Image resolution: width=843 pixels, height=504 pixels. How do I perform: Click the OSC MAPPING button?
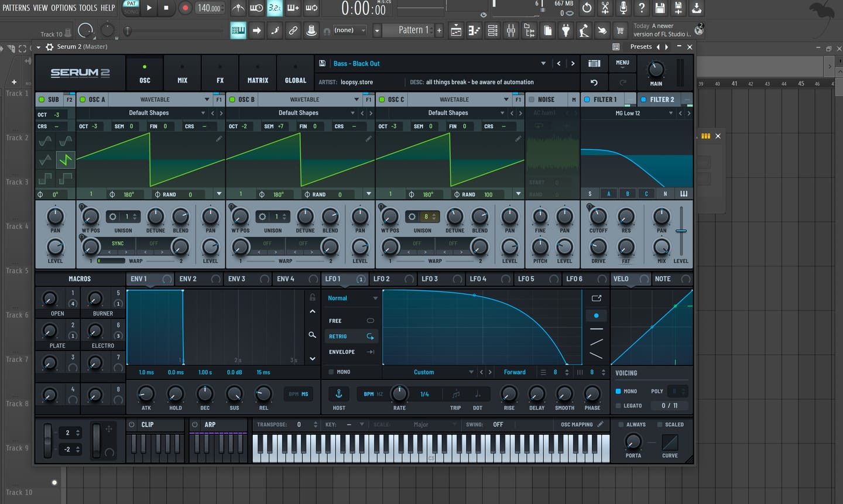point(581,424)
